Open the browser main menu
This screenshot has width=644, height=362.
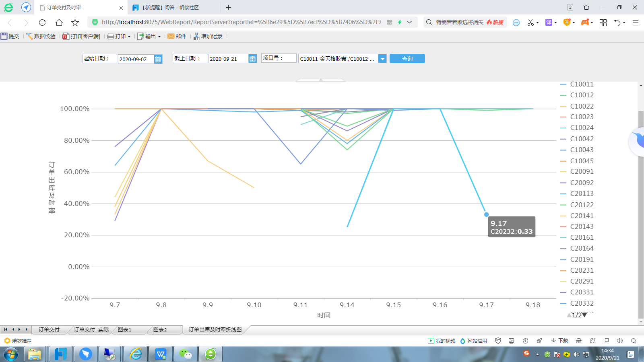pyautogui.click(x=636, y=23)
